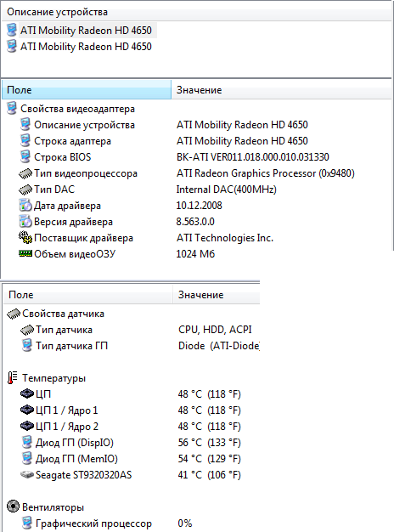Image resolution: width=394 pixels, height=532 pixels.
Task: Click the icon beside Диод ГП (DispIO)
Action: [27, 442]
